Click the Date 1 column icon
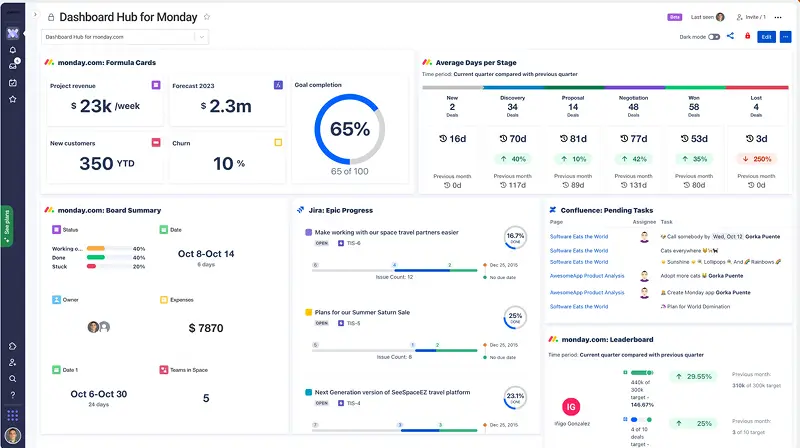Screen dimensions: 800x448 [x=56, y=369]
